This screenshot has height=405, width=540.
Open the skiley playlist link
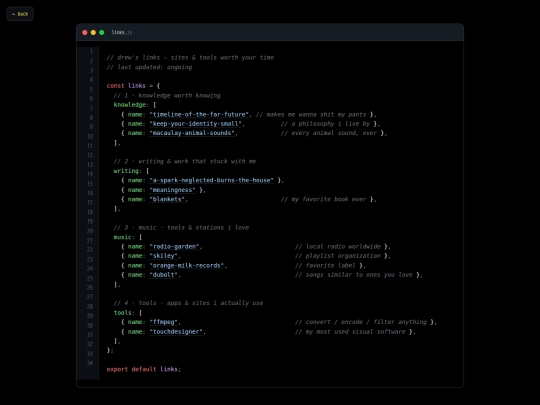coord(164,256)
